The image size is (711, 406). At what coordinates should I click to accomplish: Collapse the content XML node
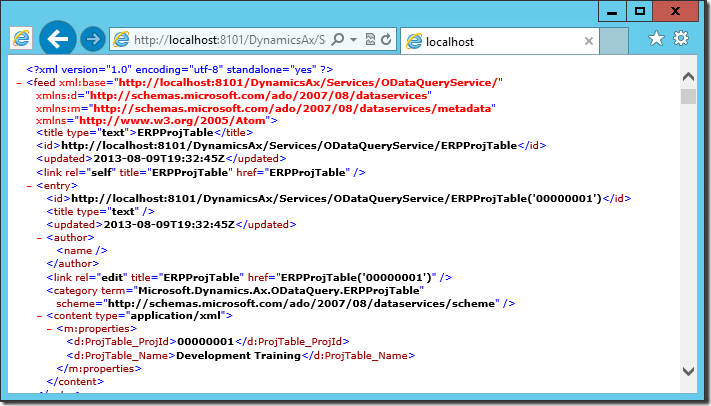39,316
